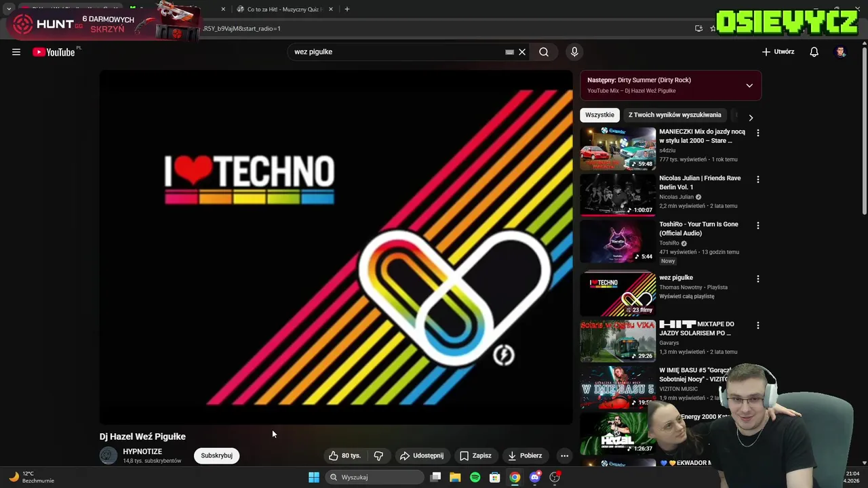Open options for MANIECZKI Mix video
The height and width of the screenshot is (488, 868).
[x=757, y=133]
